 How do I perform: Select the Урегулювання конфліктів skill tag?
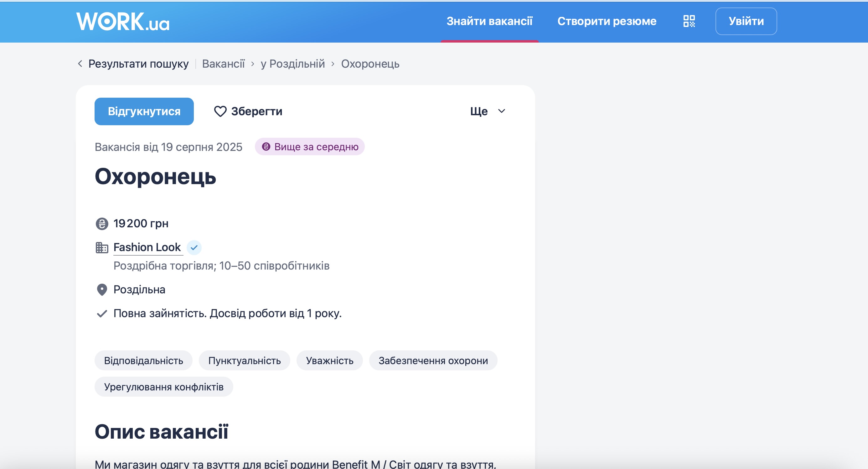pyautogui.click(x=164, y=387)
